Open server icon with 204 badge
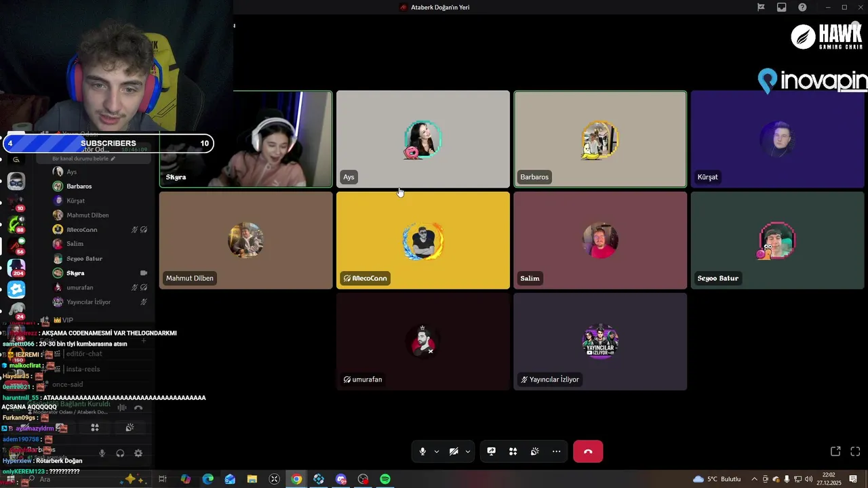868x488 pixels. coord(16,267)
